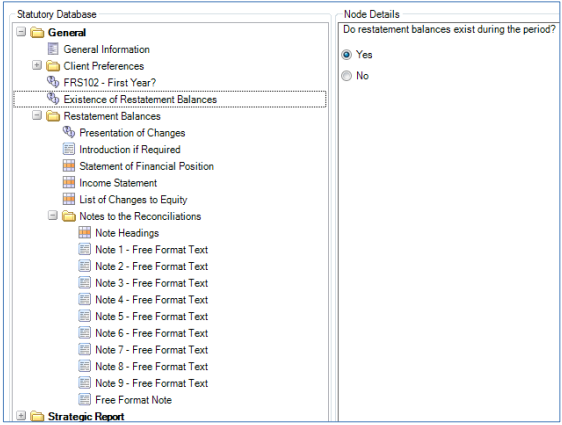Open Note 3 - Free Format Text label
The width and height of the screenshot is (562, 425).
pyautogui.click(x=152, y=283)
